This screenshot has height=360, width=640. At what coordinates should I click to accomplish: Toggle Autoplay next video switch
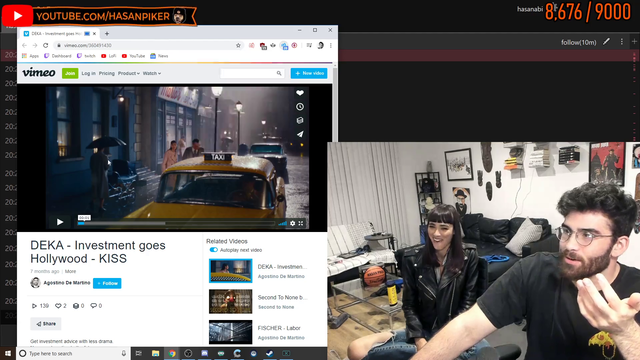coord(213,250)
